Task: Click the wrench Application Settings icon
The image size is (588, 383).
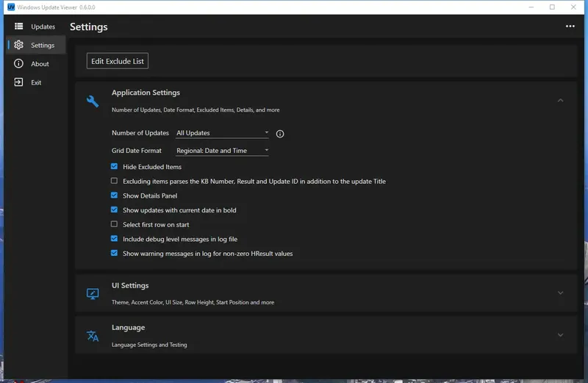Action: 93,101
